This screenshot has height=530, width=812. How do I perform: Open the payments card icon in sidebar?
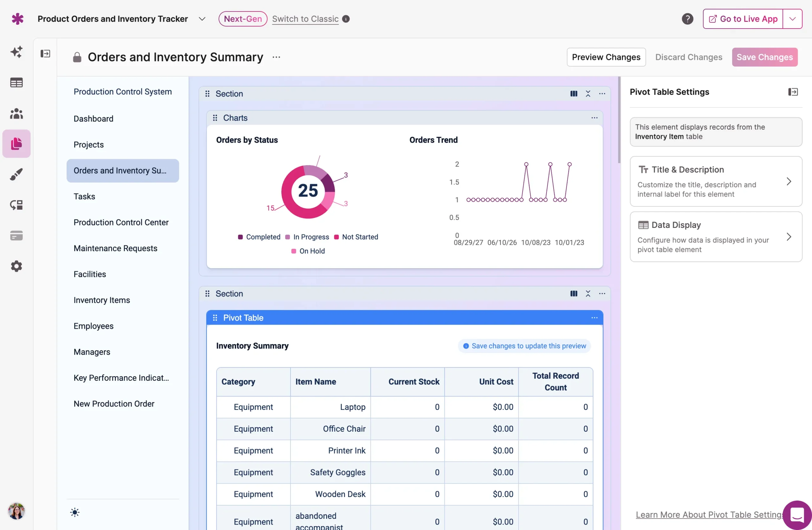point(16,235)
